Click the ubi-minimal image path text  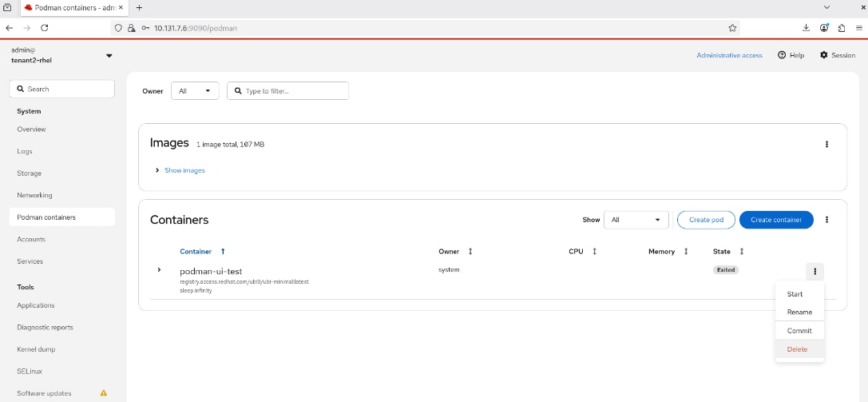coord(244,282)
